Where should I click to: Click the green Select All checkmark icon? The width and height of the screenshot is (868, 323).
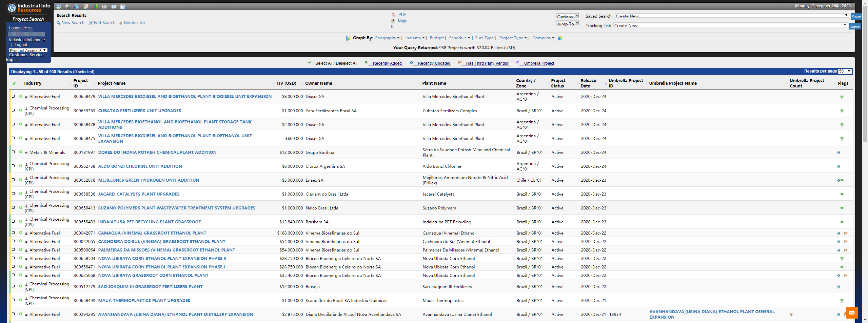point(14,83)
